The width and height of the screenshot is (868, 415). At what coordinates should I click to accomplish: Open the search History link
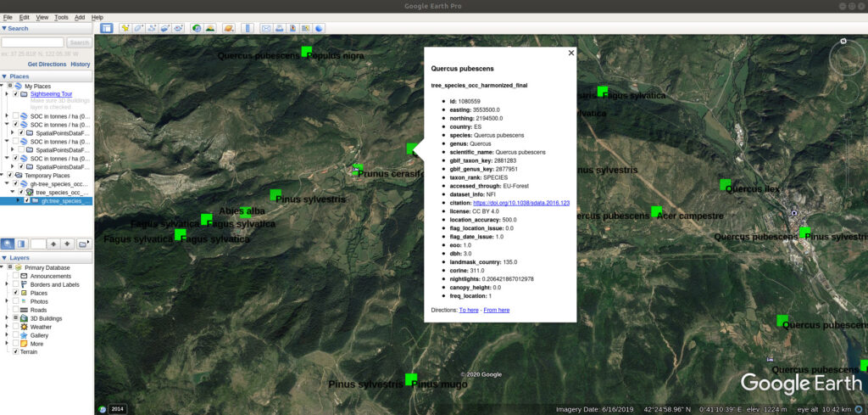click(x=81, y=64)
